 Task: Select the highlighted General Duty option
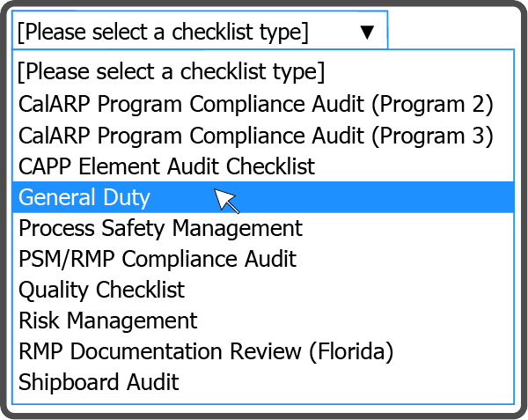coord(263,197)
